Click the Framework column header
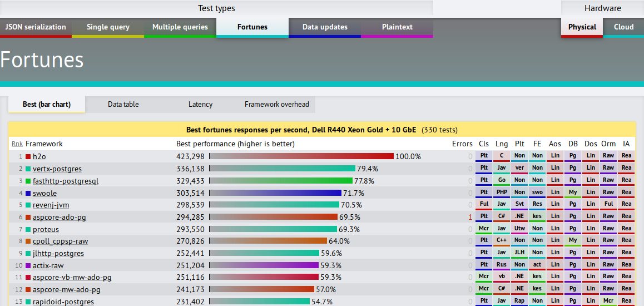This screenshot has height=306, width=644. click(44, 144)
